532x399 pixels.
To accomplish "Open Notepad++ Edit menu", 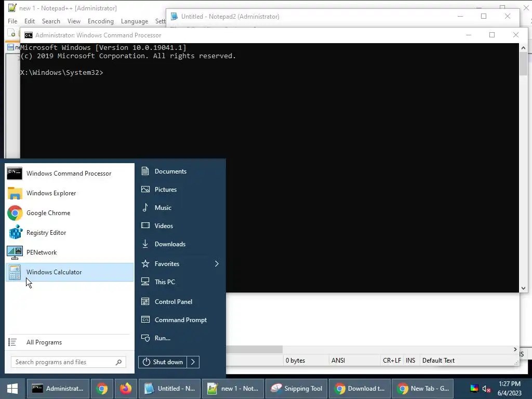I will click(30, 21).
